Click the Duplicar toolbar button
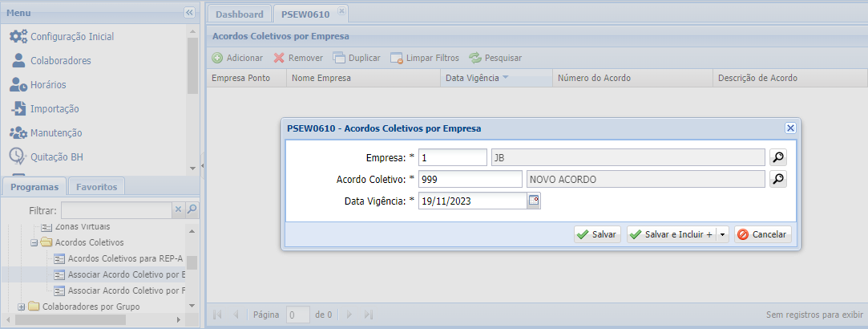Screen dimensions: 868x329 (357, 58)
